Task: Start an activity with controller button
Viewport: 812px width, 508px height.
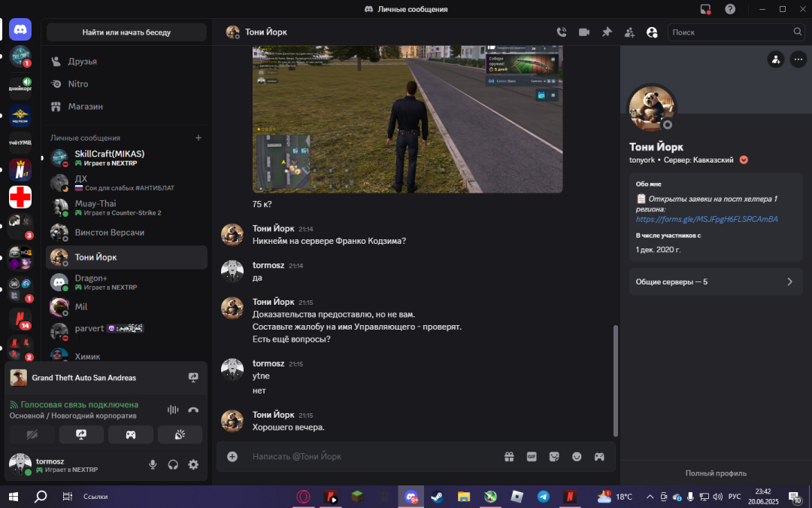Action: click(131, 434)
